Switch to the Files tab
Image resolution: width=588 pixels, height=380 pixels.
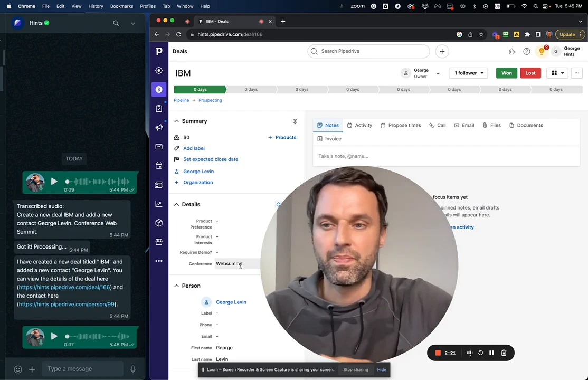[x=491, y=125]
